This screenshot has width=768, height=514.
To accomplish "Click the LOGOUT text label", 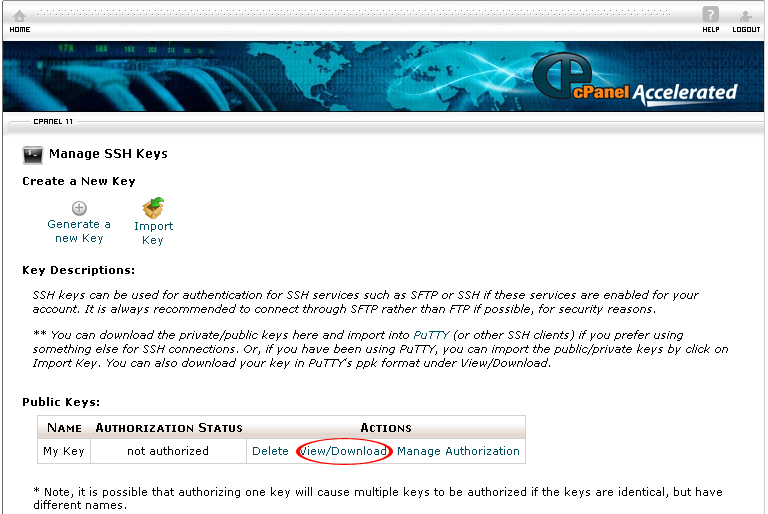I will tap(746, 29).
